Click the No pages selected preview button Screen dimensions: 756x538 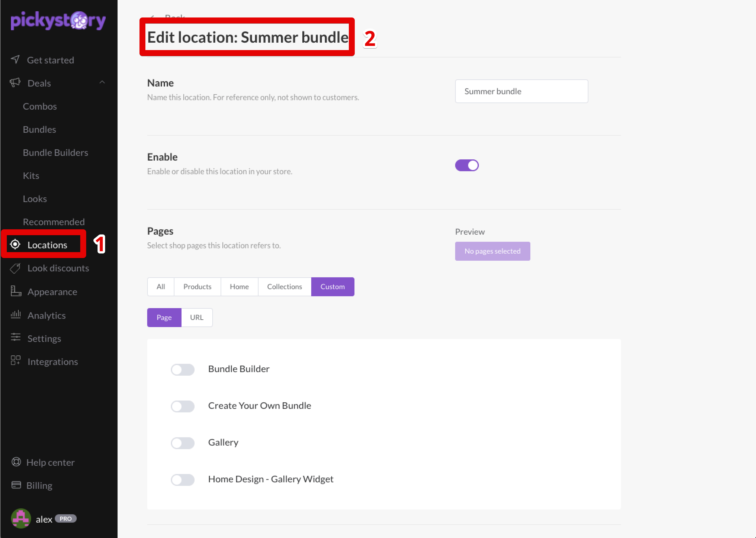click(492, 251)
